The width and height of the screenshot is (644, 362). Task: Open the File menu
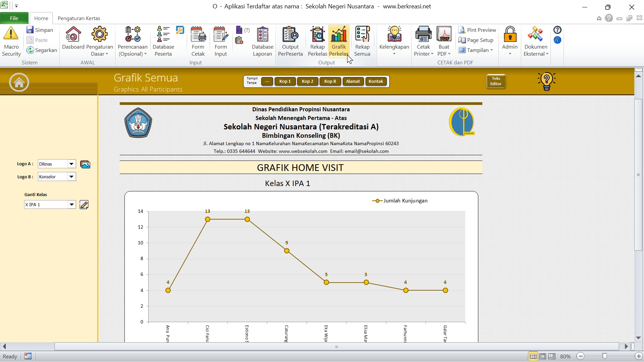(14, 18)
